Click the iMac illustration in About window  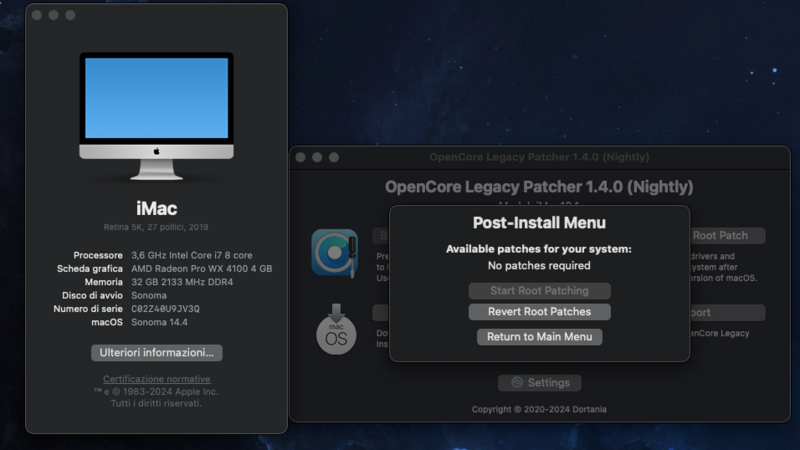pos(157,116)
